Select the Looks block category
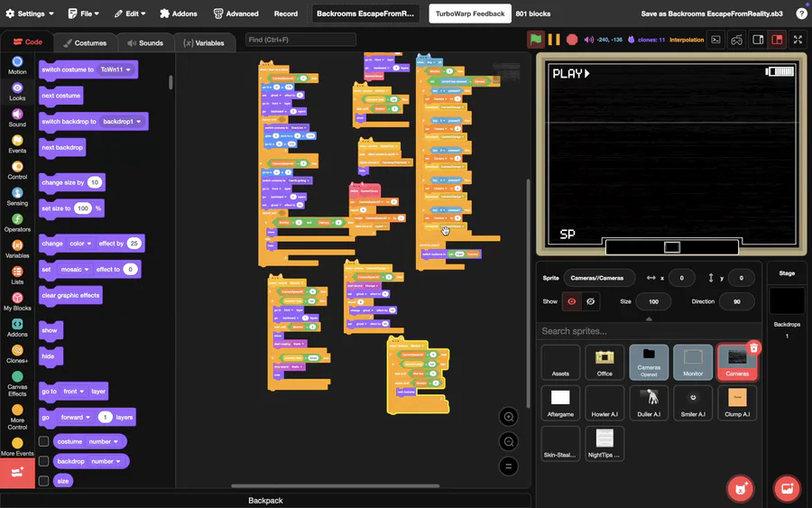The image size is (812, 508). pos(17,92)
